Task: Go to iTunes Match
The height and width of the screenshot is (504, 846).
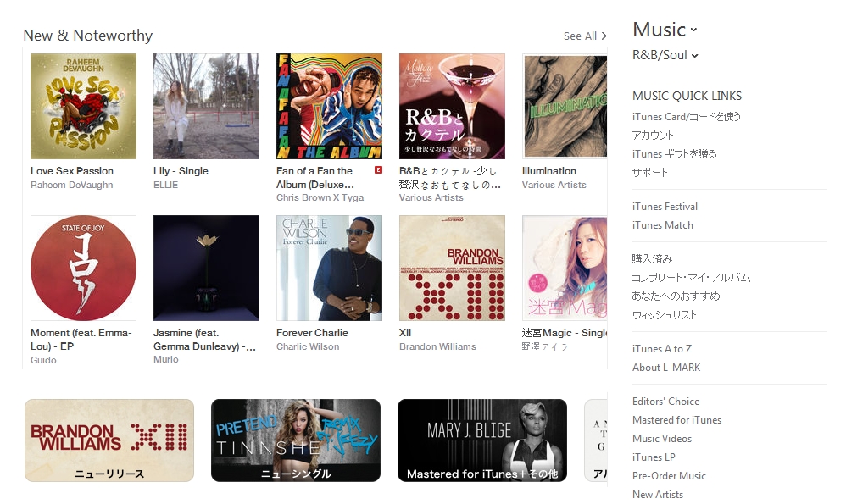Action: click(x=663, y=225)
